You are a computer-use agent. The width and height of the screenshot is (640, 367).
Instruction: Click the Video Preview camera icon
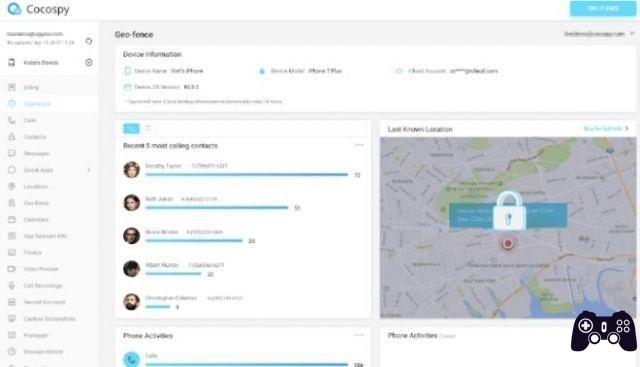(12, 269)
